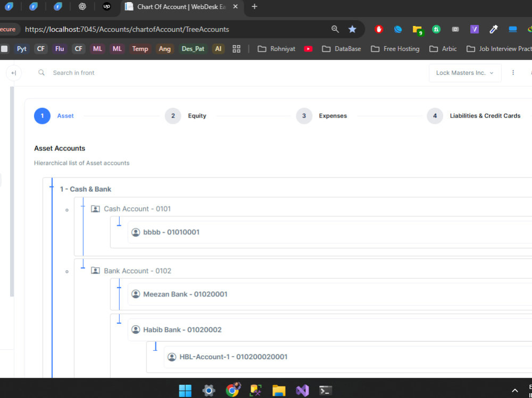Open the green Fiverr extension icon
532x398 pixels.
pyautogui.click(x=436, y=29)
